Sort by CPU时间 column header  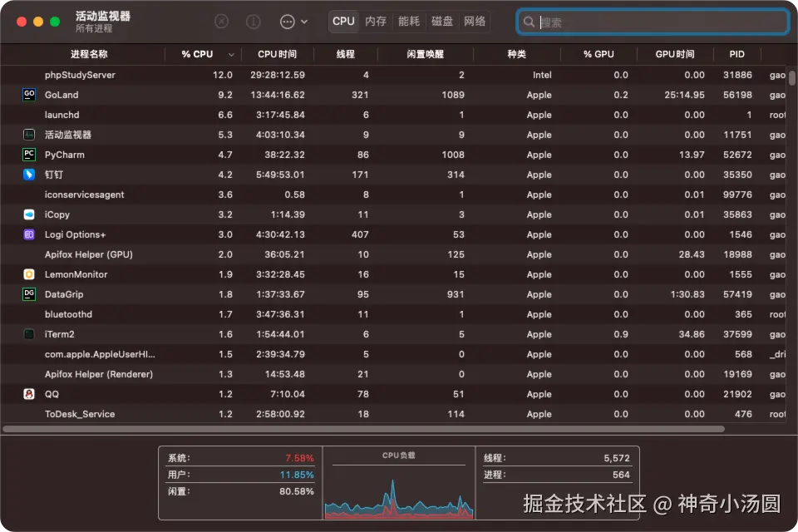[277, 54]
